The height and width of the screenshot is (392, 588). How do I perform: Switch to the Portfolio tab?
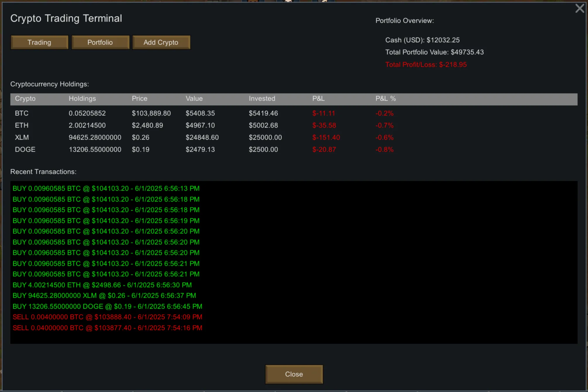click(x=100, y=42)
